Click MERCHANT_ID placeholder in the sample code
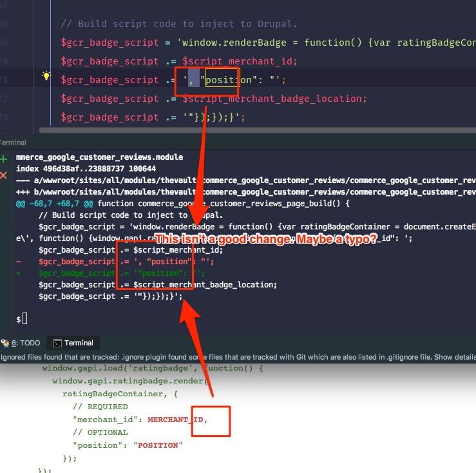 tap(176, 420)
